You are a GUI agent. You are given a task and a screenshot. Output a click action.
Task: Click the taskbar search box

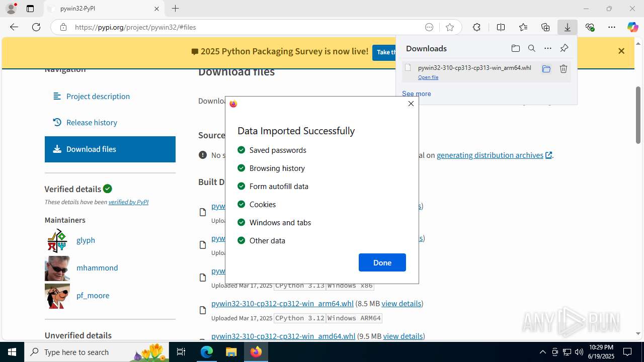pos(97,352)
